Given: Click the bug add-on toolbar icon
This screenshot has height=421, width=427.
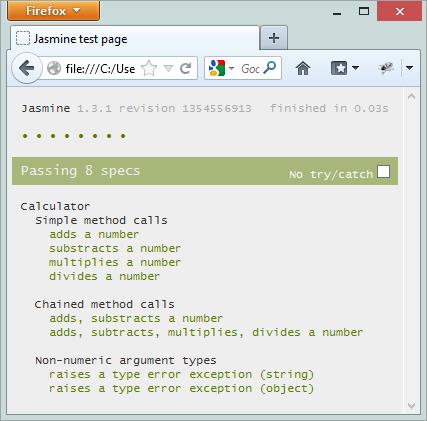Looking at the screenshot, I should (387, 68).
